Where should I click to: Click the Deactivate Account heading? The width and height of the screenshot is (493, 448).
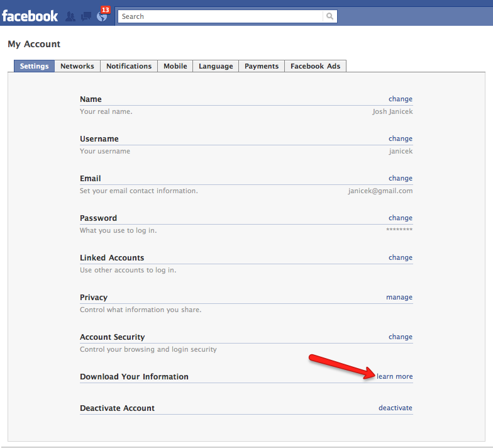pos(117,408)
